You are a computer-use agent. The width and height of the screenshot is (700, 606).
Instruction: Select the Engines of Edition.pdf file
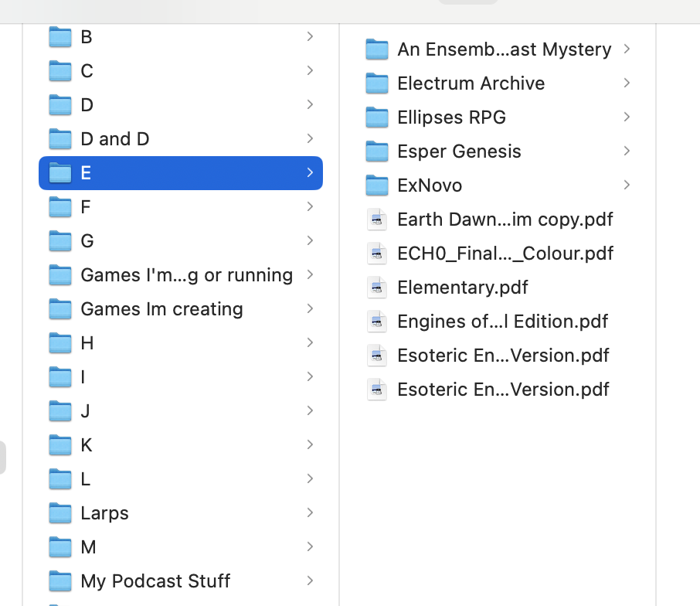click(x=502, y=322)
